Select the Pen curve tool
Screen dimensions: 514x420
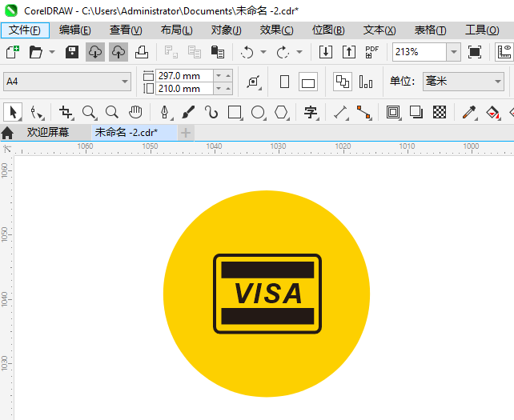165,112
